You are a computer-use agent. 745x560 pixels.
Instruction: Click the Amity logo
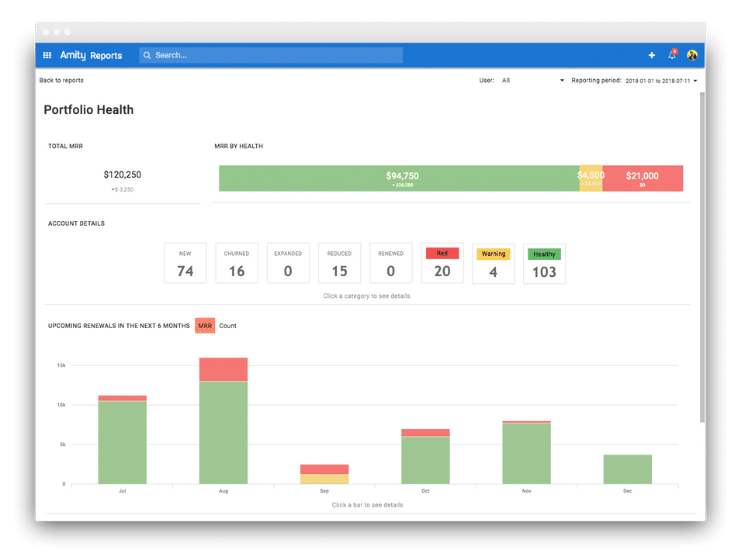pos(73,55)
